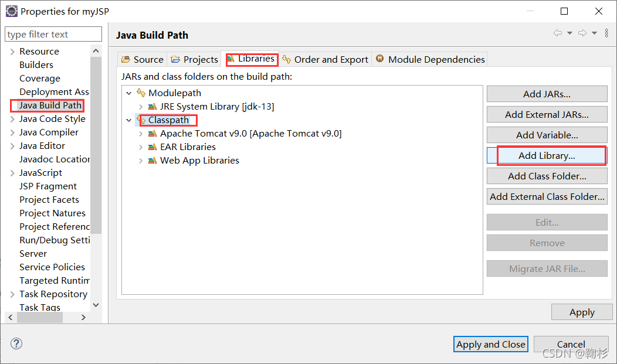Image resolution: width=617 pixels, height=364 pixels.
Task: Open Module Dependencies tab
Action: tap(430, 59)
